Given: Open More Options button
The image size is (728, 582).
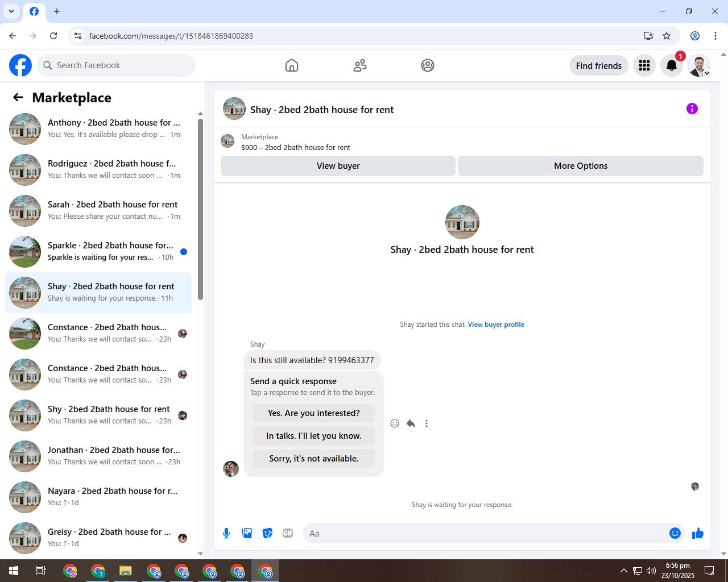Looking at the screenshot, I should point(581,166).
